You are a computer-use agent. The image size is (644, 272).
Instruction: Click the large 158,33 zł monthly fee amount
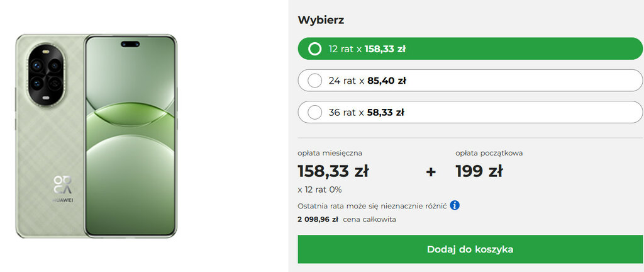coord(333,171)
